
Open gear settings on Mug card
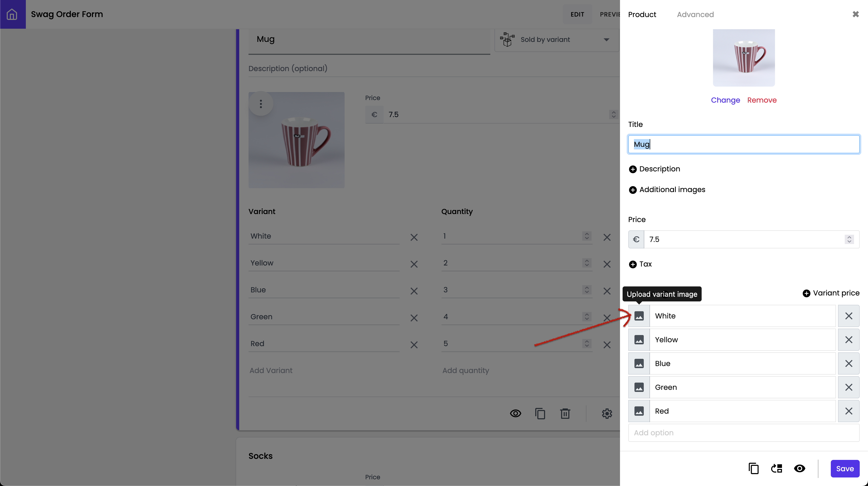[x=607, y=414]
